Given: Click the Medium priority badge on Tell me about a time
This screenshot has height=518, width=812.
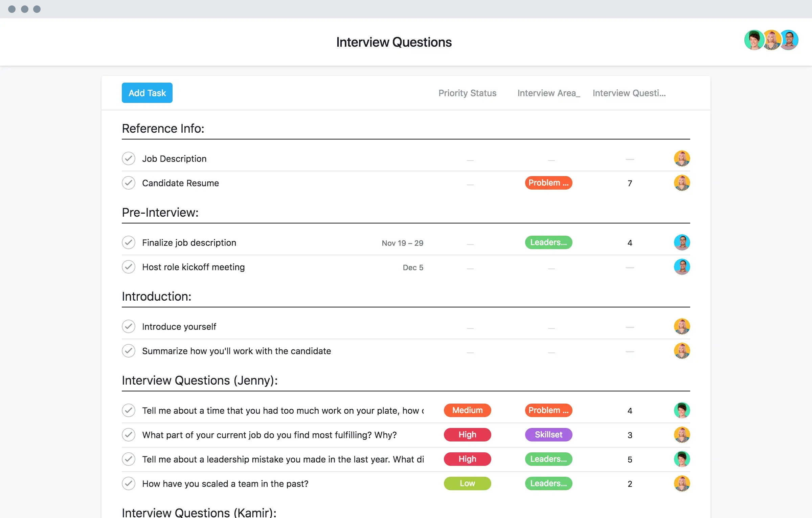Looking at the screenshot, I should click(468, 410).
